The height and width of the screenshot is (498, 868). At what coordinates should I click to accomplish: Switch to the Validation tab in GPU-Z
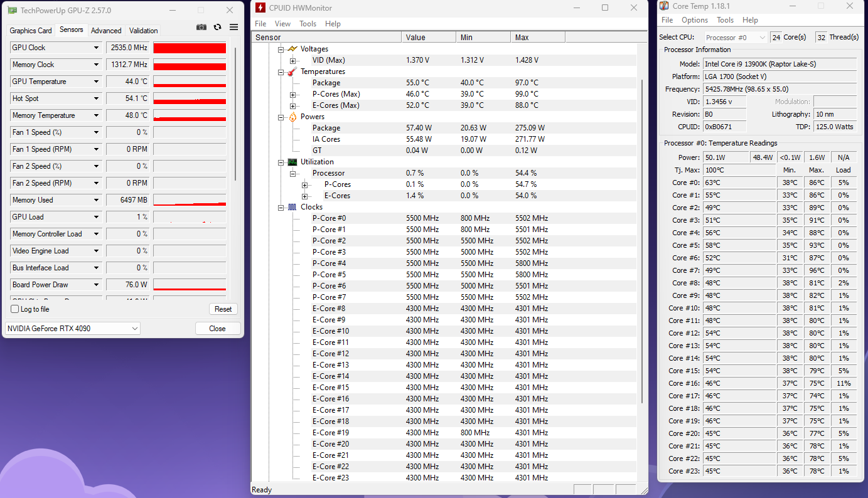click(143, 31)
